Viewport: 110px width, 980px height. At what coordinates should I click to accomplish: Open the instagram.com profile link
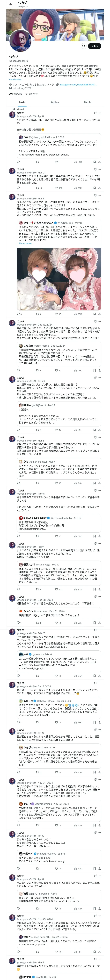tap(78, 84)
